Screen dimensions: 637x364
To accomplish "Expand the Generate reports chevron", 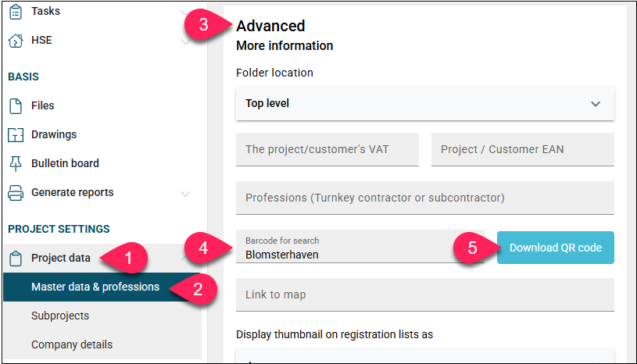I will point(185,194).
